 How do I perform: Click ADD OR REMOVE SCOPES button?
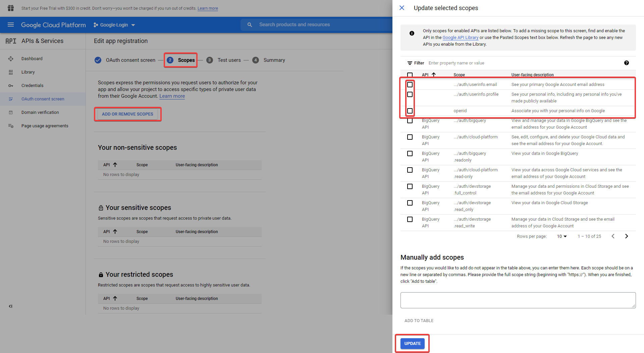click(127, 114)
